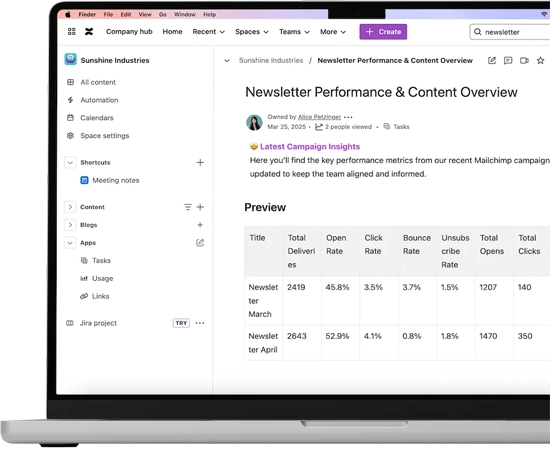Open Sunshine Industries breadcrumb link
Screen dimensions: 550x454
(271, 60)
